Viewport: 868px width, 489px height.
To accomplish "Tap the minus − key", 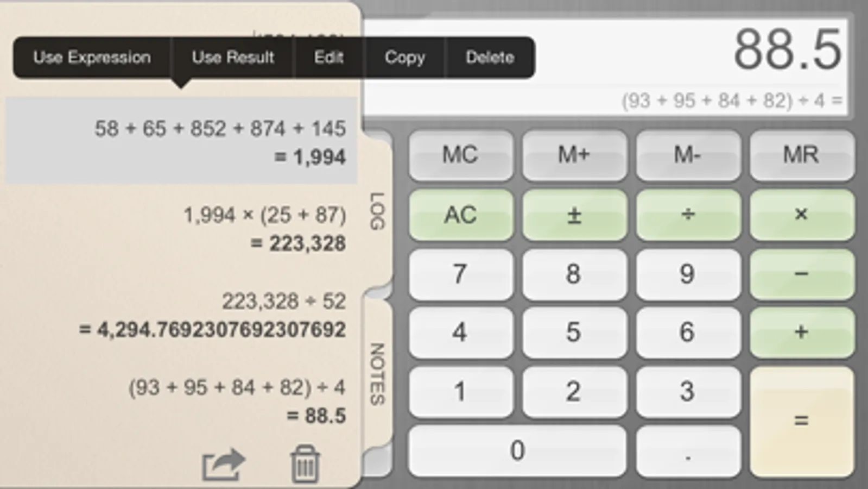I will point(802,274).
